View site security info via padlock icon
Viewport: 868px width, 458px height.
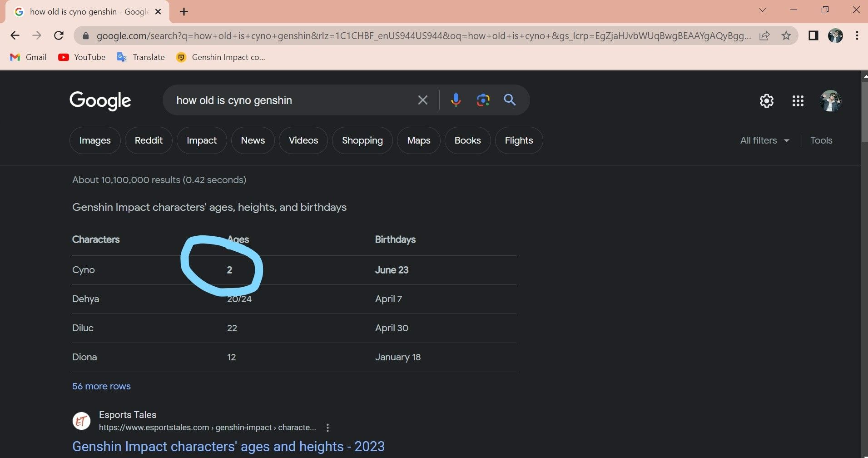[84, 35]
